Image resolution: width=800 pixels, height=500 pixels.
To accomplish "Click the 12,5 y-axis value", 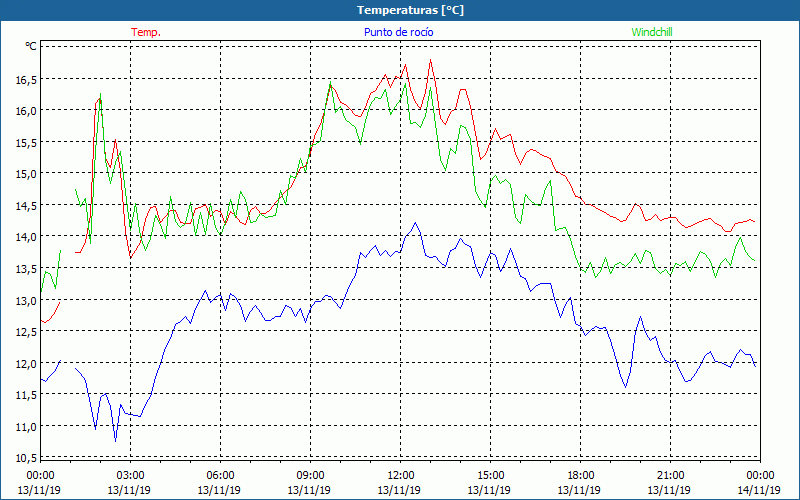I will [27, 332].
